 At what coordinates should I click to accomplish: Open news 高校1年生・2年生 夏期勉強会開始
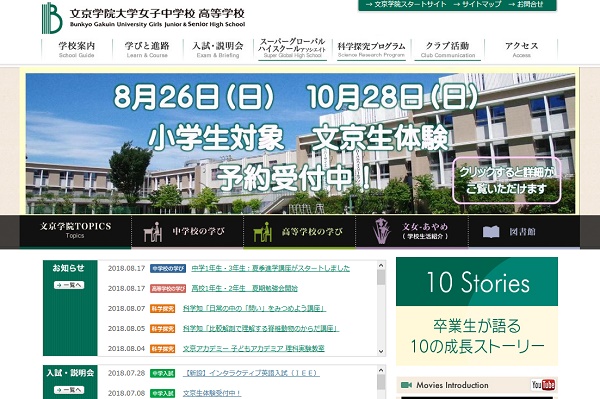point(244,288)
